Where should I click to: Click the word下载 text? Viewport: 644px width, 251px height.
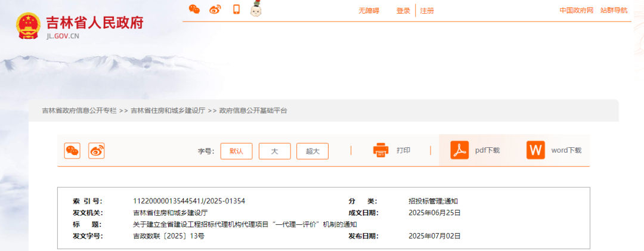pos(566,150)
